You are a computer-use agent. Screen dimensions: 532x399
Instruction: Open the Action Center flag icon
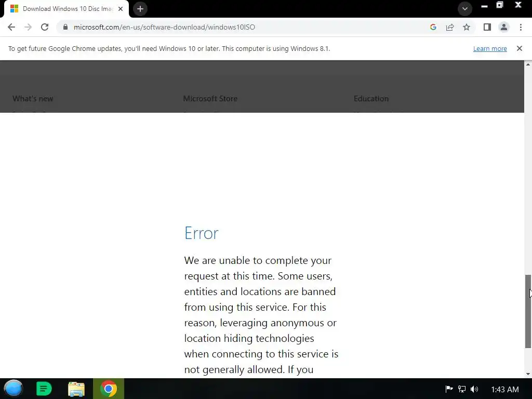(x=449, y=389)
